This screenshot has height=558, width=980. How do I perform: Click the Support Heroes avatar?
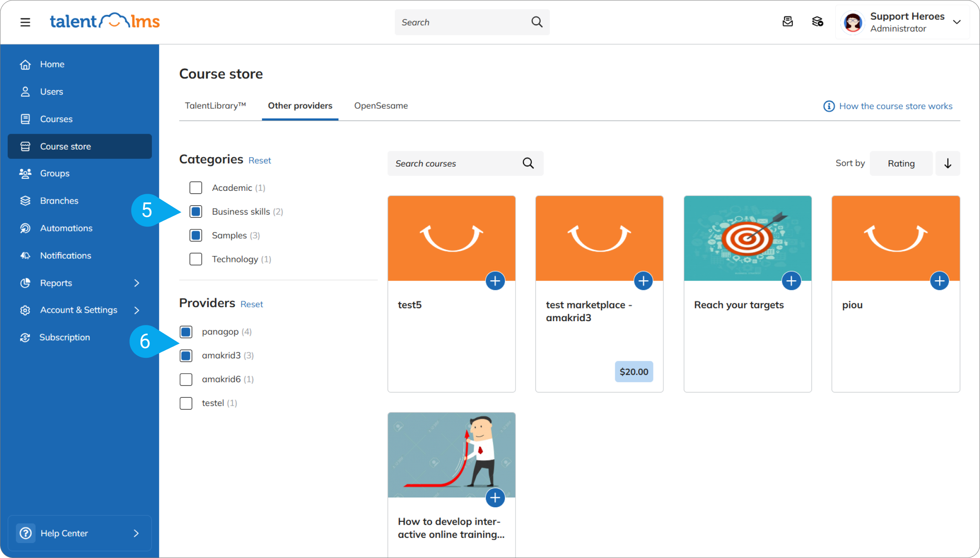[x=853, y=22]
